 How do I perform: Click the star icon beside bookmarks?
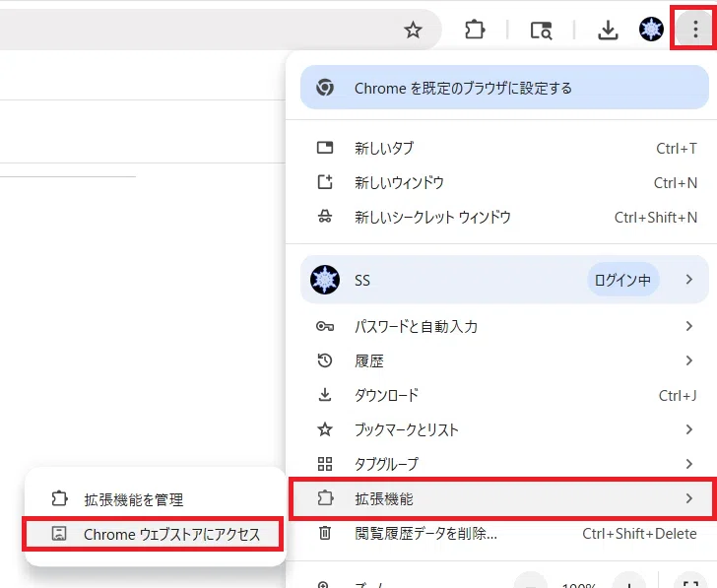[x=325, y=429]
